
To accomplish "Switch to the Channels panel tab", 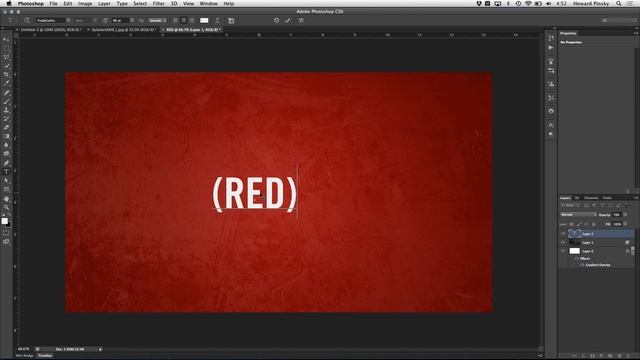I will click(x=591, y=198).
